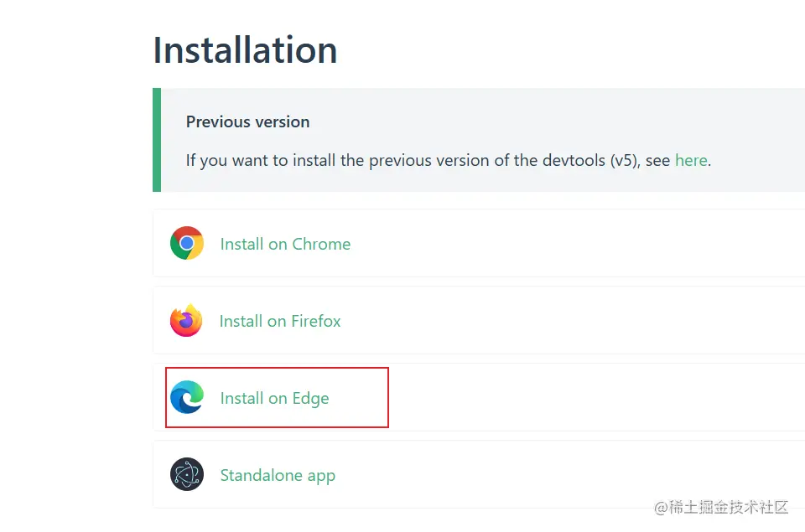Open the 'Install on Firefox' link
The image size is (805, 532).
[x=280, y=321]
